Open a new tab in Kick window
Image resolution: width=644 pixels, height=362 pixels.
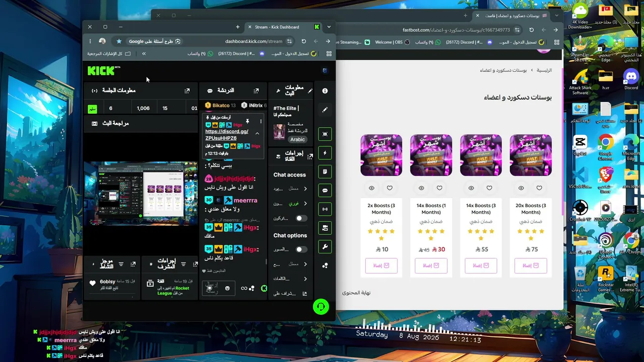(x=237, y=27)
